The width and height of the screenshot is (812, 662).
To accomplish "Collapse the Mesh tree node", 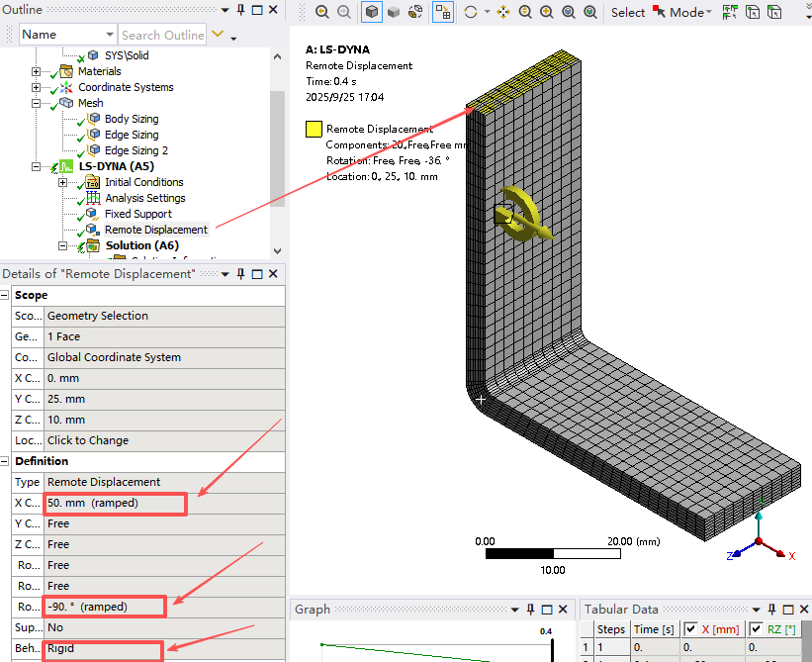I will [36, 103].
